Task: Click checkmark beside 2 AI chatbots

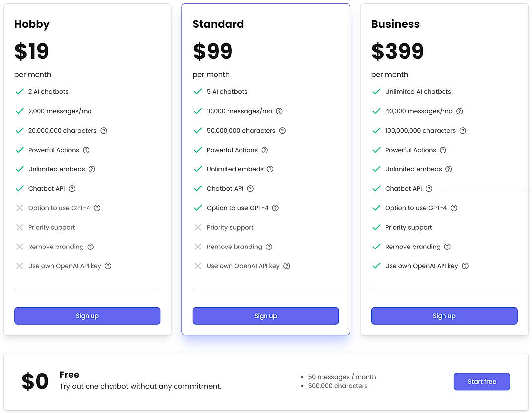Action: 20,91
